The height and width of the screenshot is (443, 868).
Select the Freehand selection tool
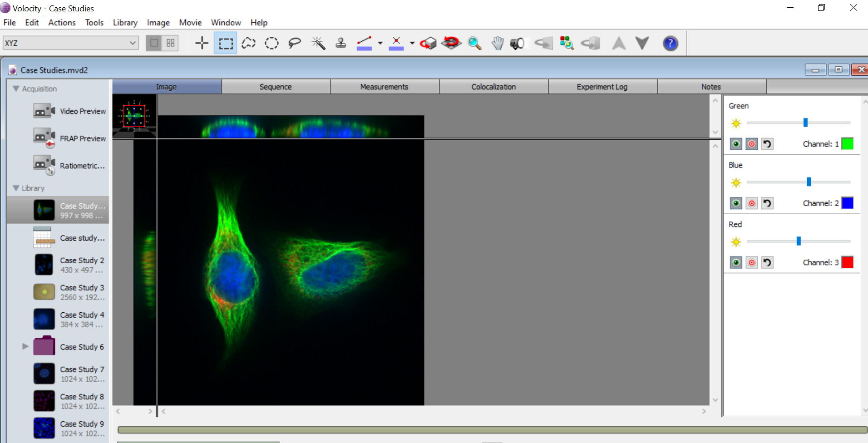pos(248,43)
